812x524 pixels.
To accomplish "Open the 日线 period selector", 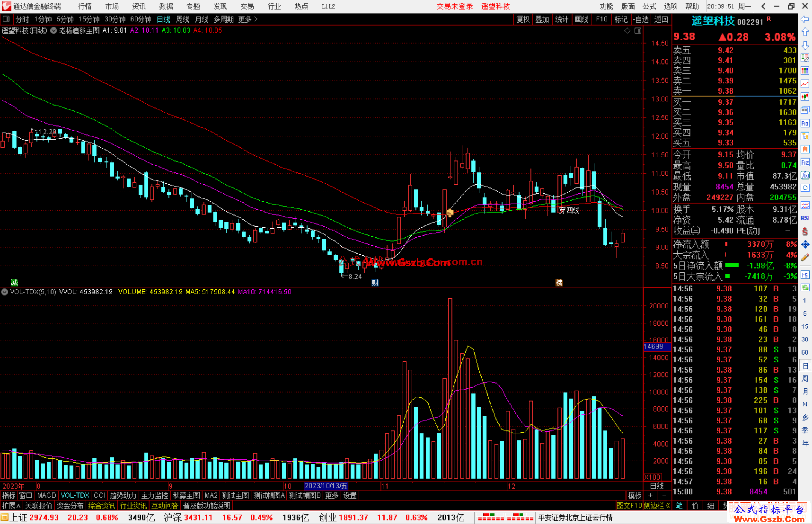I will point(657,486).
